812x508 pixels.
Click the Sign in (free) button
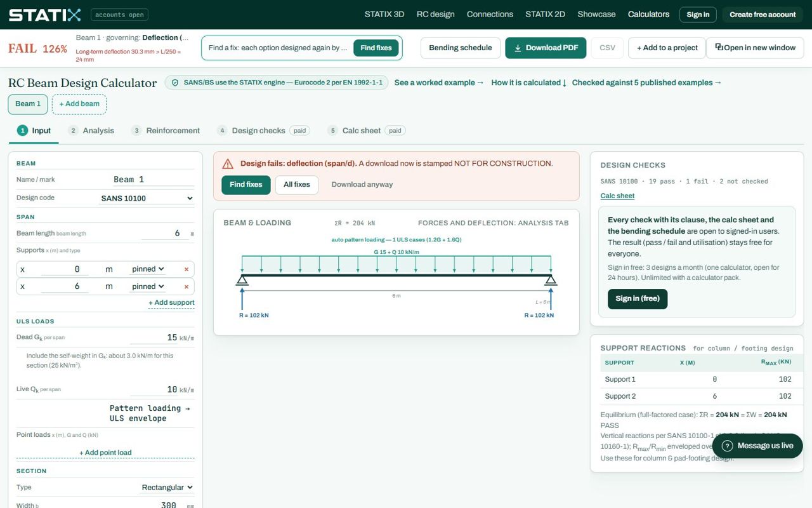coord(638,298)
